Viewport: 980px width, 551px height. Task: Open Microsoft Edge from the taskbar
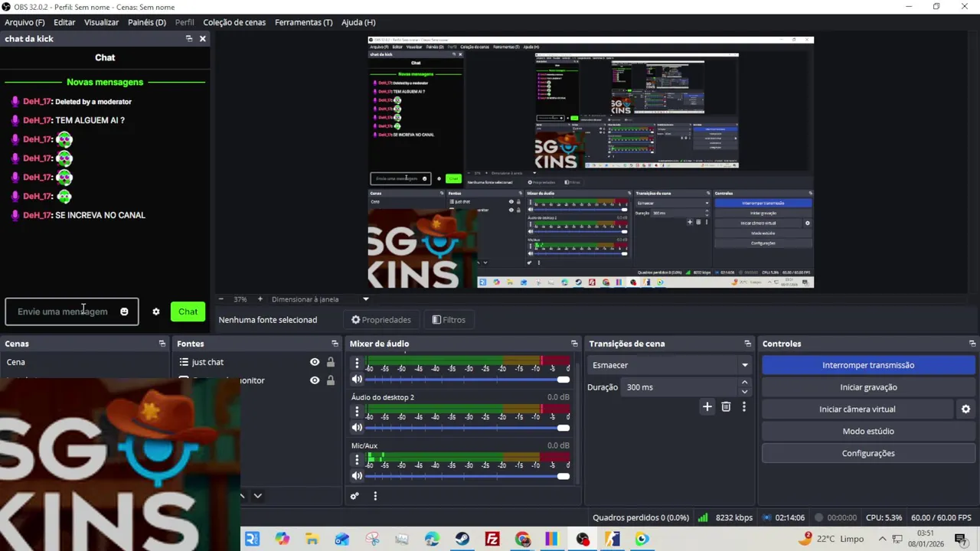click(433, 539)
